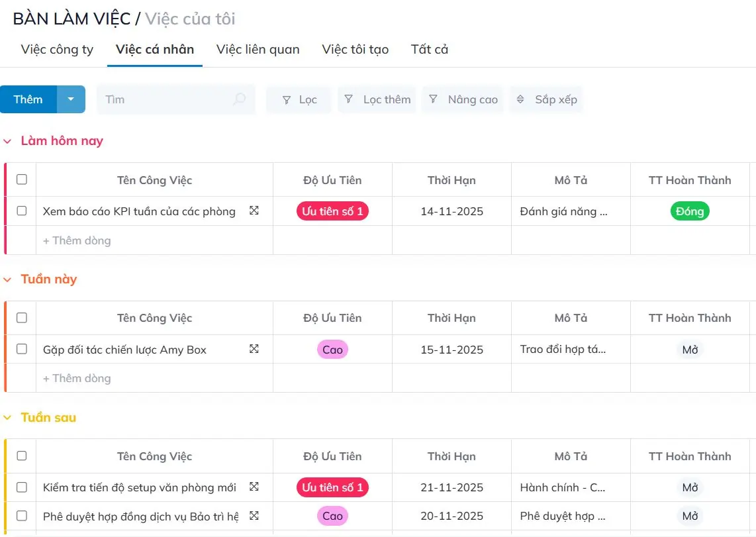
Task: Click the search magnifier icon in Tìm box
Action: [238, 99]
